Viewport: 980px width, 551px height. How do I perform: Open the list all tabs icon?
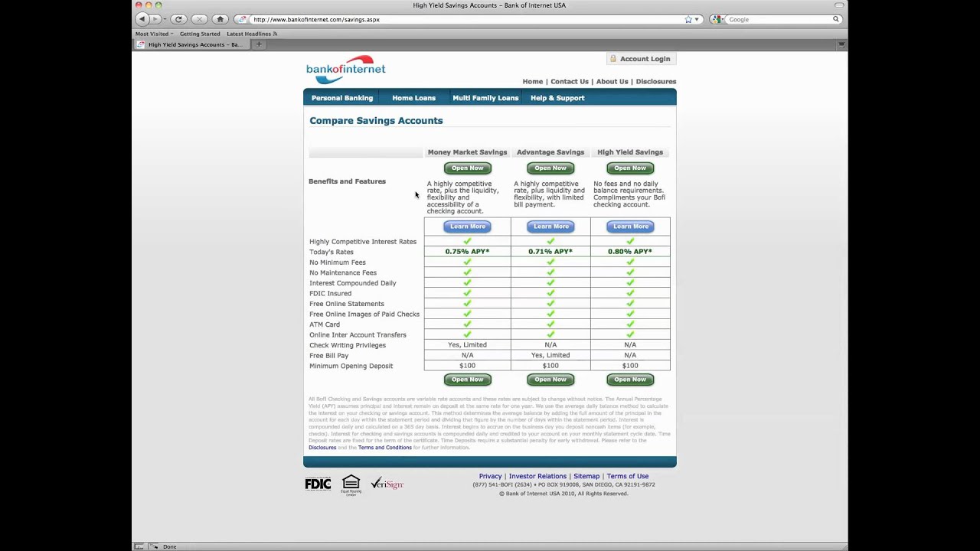[841, 44]
